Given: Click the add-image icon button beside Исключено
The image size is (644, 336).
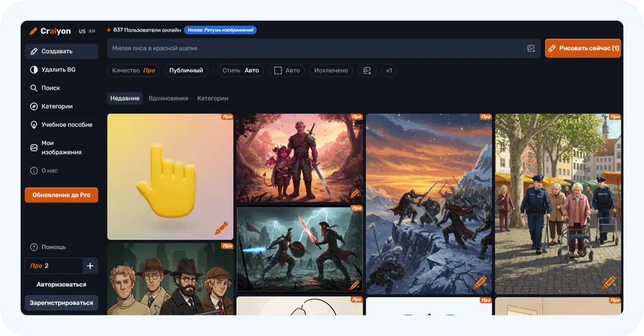Looking at the screenshot, I should pos(367,70).
